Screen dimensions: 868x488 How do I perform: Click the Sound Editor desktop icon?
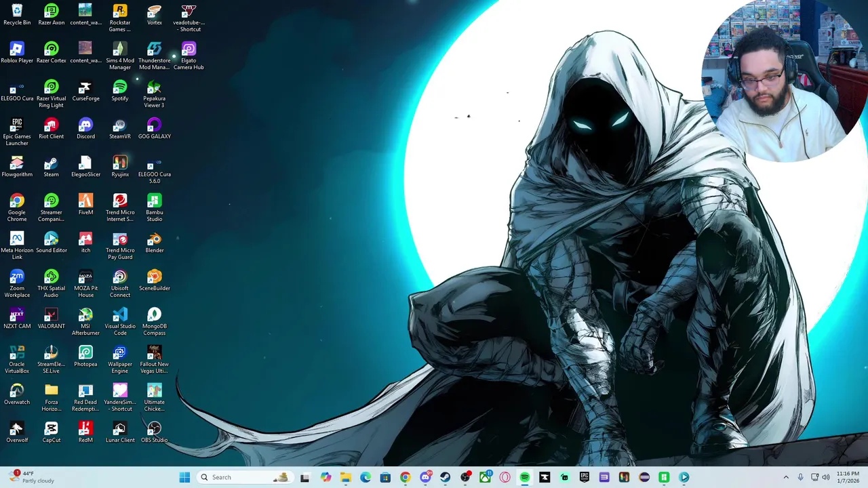(51, 243)
